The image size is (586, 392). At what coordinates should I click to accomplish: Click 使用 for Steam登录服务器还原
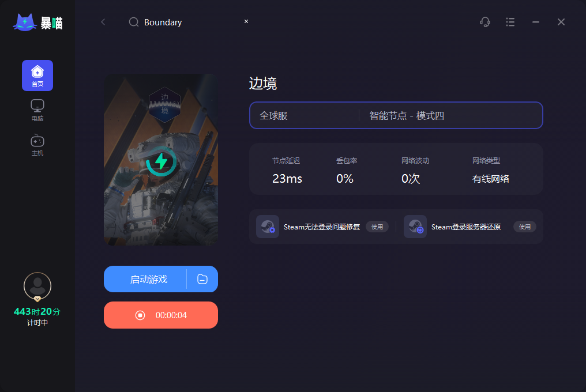point(525,227)
